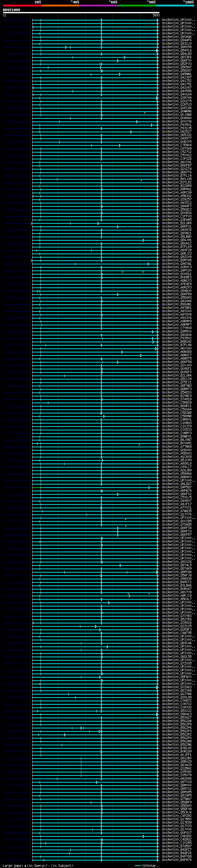Open the UniRef100_Q9SAQ6 hit label
The width and height of the screenshot is (197, 868).
pos(177,37)
